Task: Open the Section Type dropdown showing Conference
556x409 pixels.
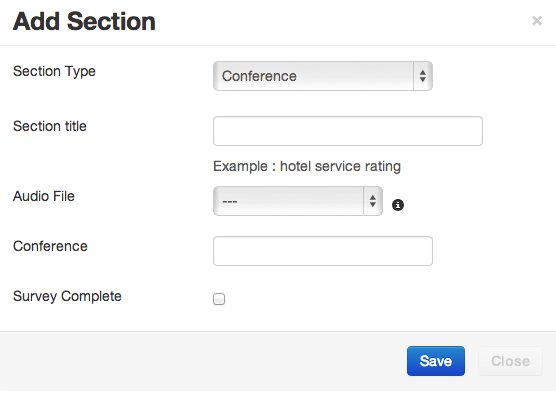Action: tap(323, 76)
